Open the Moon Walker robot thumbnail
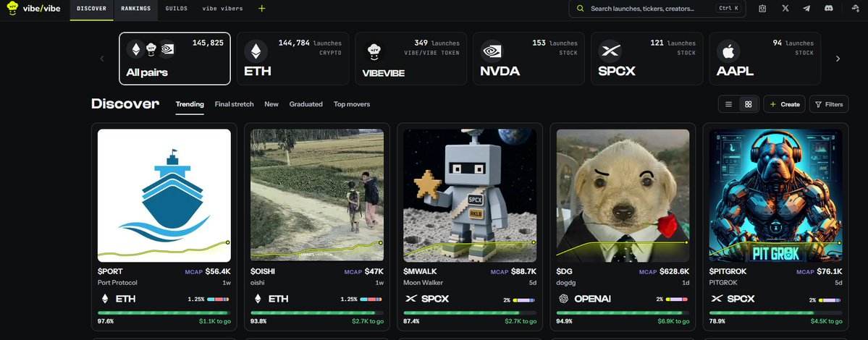 point(470,195)
